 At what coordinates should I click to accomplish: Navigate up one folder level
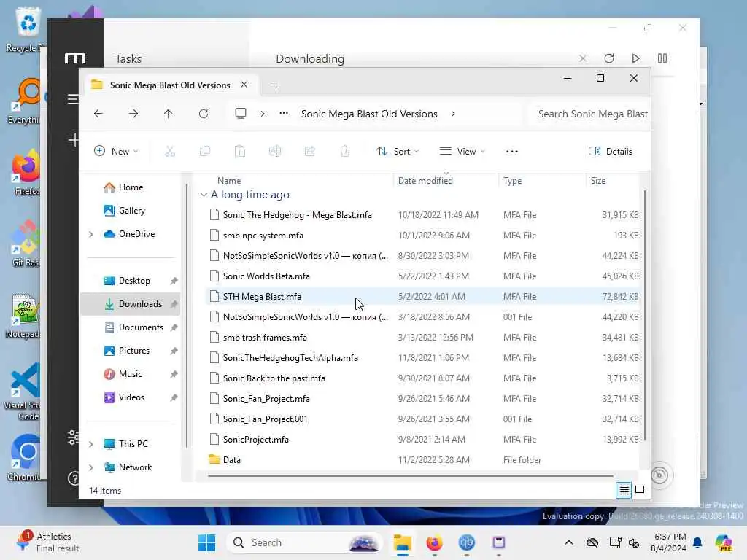(169, 114)
